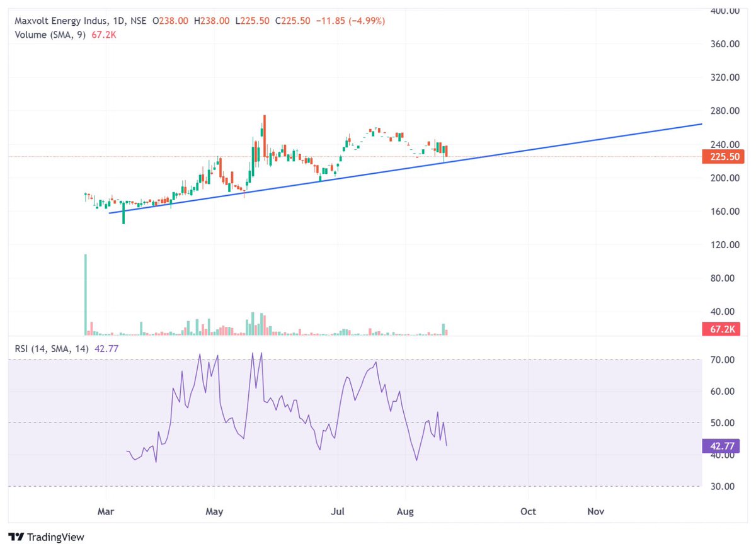The height and width of the screenshot is (551, 756).
Task: Click the May label on the time axis
Action: 214,511
